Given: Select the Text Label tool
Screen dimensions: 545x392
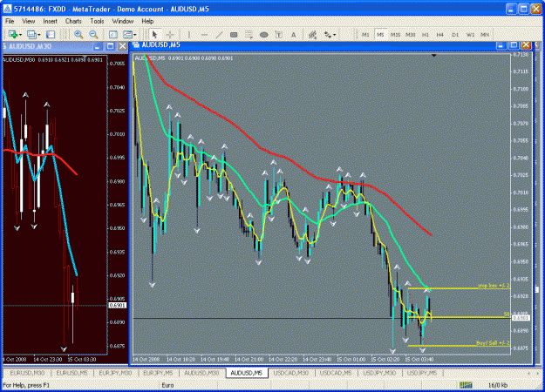Looking at the screenshot, I should click(279, 34).
